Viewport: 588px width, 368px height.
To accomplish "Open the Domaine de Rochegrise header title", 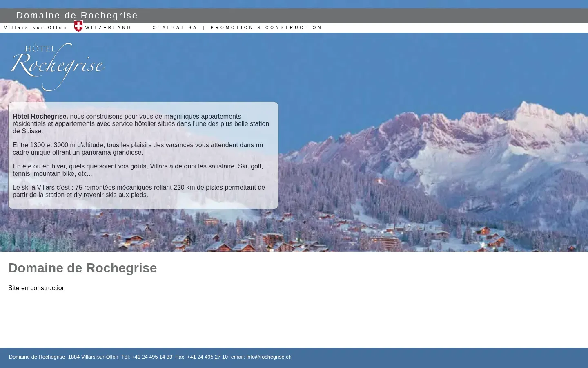I will [77, 16].
